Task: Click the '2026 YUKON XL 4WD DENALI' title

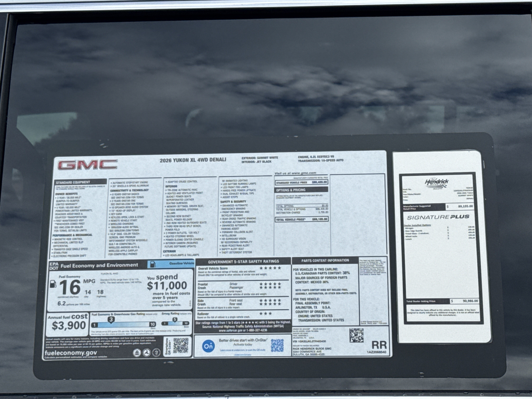Action: point(193,160)
